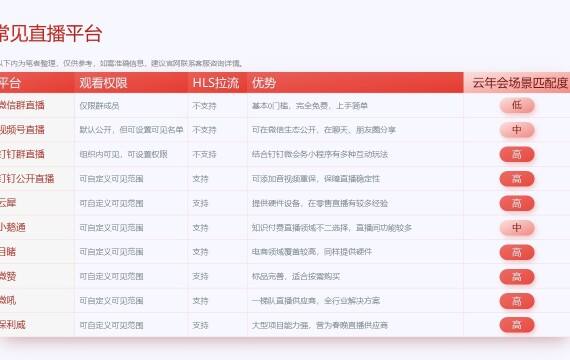Click 支持 in the 目睹 row
Screen dimensions: 570x360
tap(200, 252)
